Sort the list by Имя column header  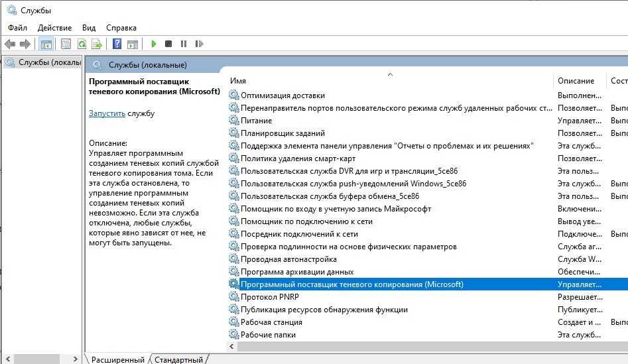coord(237,81)
